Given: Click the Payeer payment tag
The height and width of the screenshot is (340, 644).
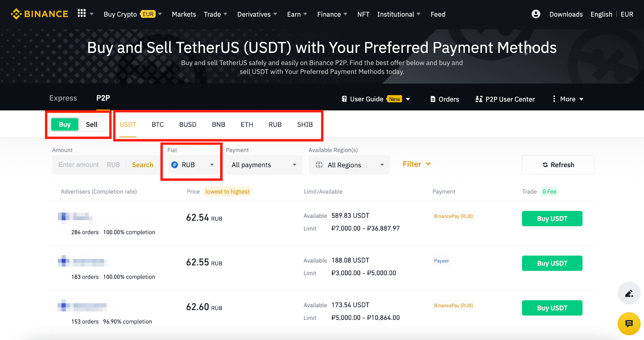Looking at the screenshot, I should [x=442, y=261].
